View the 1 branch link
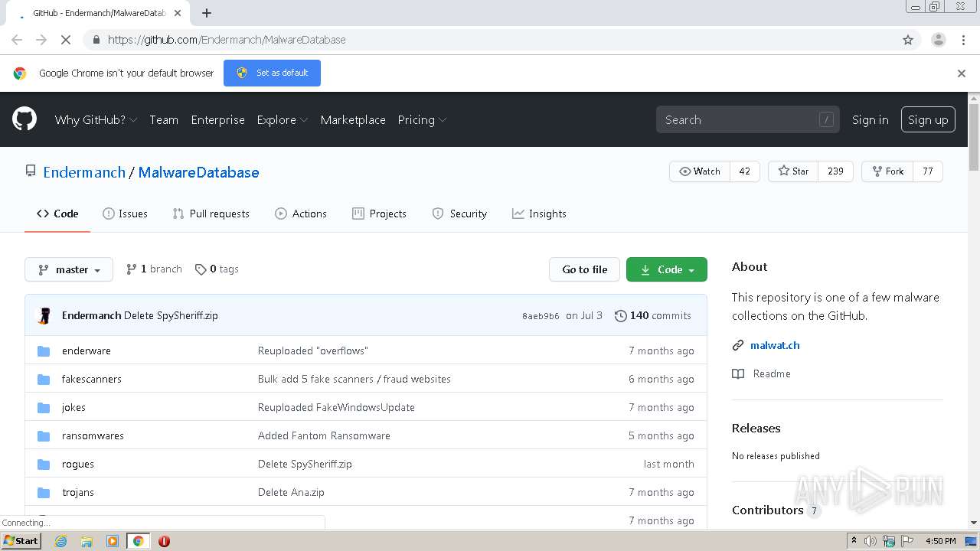This screenshot has height=551, width=980. 154,269
